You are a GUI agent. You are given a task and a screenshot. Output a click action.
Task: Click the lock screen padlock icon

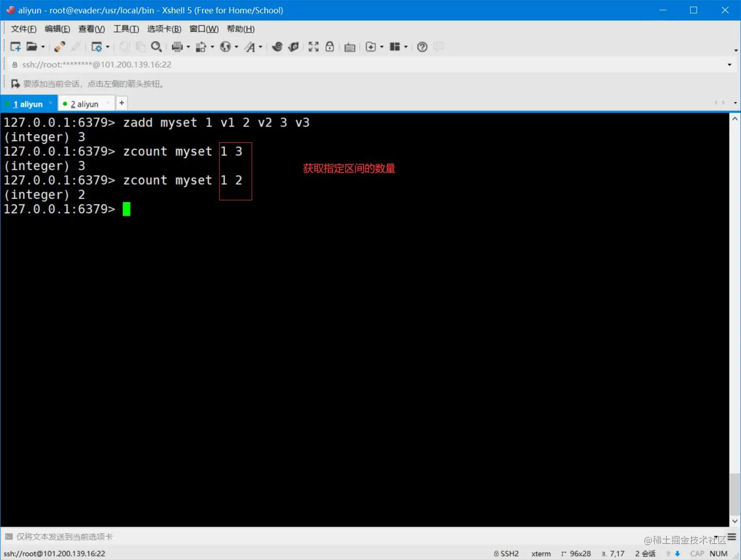[x=330, y=47]
